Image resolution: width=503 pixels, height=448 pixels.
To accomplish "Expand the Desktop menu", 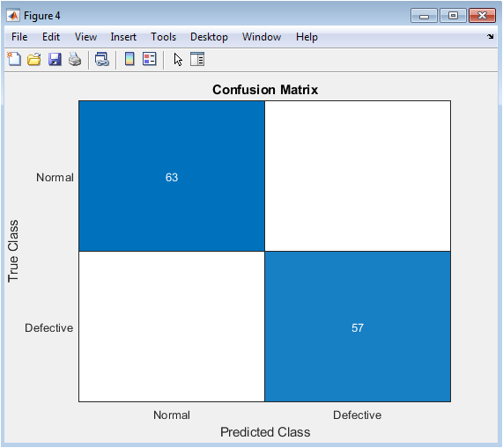I will click(209, 37).
